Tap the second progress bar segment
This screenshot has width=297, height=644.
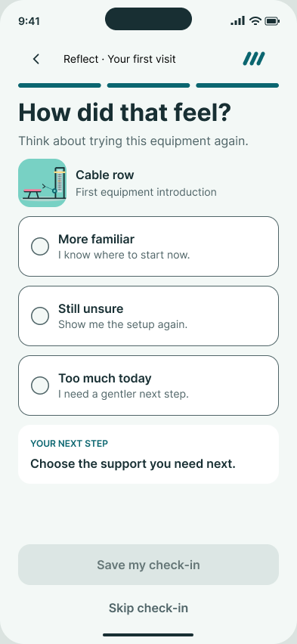pyautogui.click(x=148, y=85)
